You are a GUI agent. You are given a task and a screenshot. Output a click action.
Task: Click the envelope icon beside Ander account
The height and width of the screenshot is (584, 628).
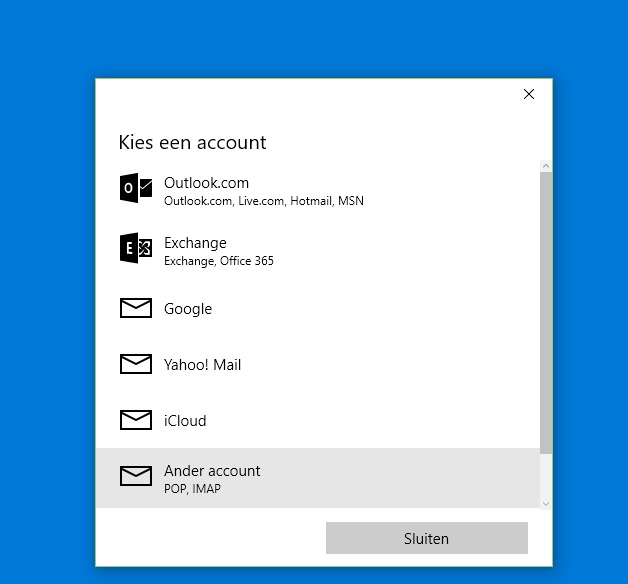pyautogui.click(x=136, y=476)
